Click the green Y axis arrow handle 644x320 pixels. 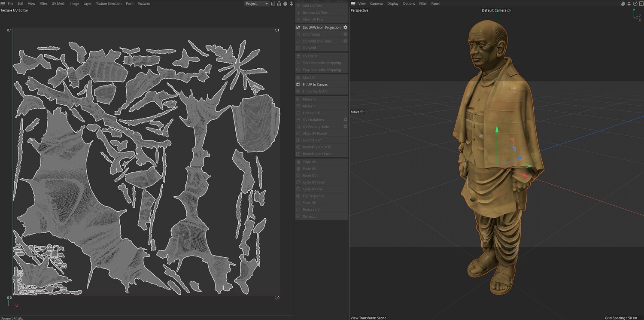497,129
